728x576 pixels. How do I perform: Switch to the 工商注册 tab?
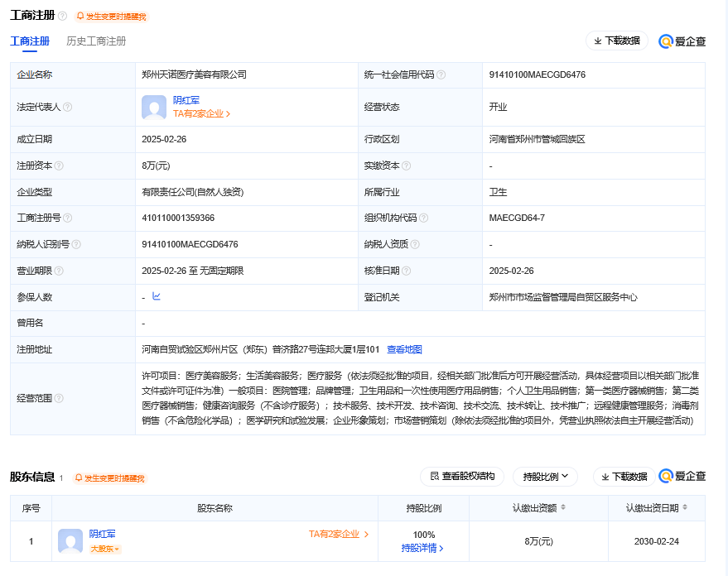tap(30, 41)
